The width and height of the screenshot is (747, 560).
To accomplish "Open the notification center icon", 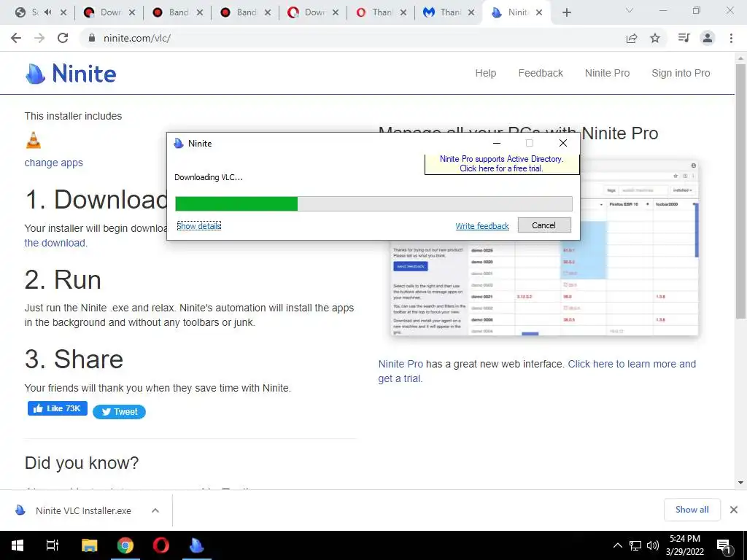I will pyautogui.click(x=724, y=546).
